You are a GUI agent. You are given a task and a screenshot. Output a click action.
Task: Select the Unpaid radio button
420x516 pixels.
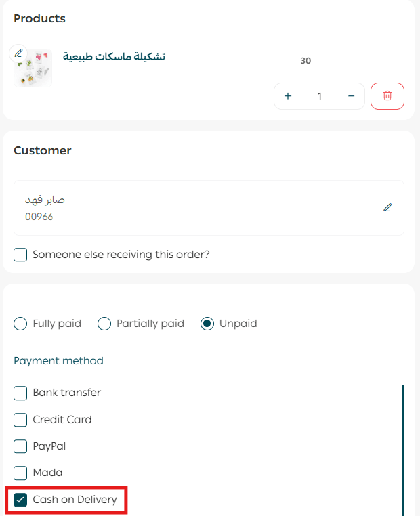click(207, 324)
